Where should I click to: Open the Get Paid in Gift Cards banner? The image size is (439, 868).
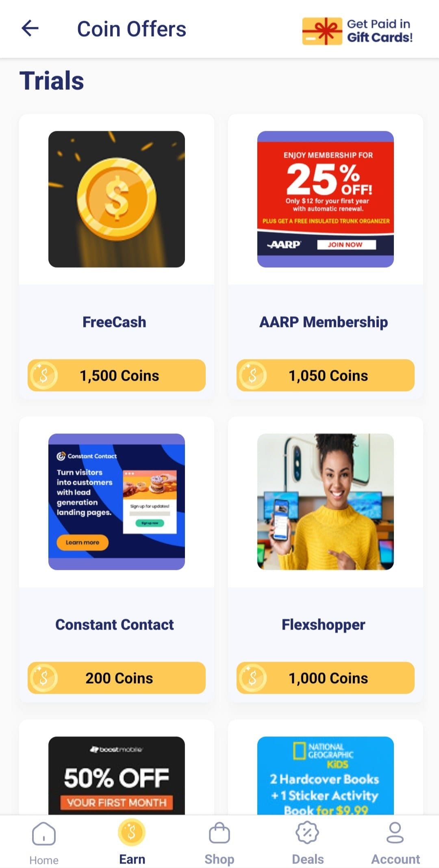(x=357, y=31)
